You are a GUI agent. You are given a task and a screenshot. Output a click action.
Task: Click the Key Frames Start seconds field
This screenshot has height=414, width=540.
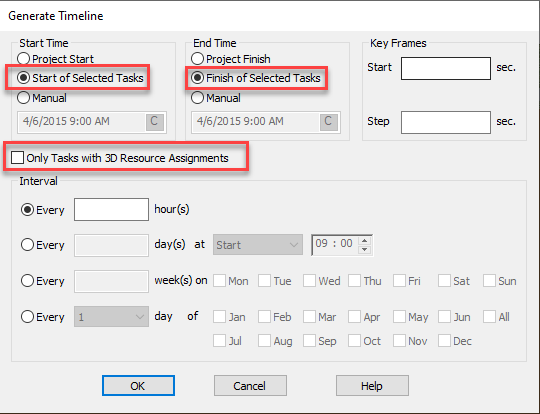tap(446, 68)
